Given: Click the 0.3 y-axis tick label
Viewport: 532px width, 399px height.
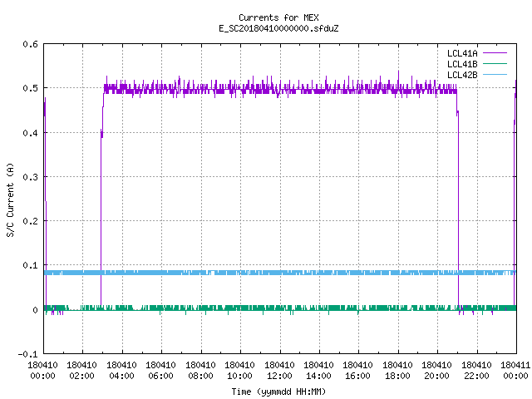Looking at the screenshot, I should point(30,177).
